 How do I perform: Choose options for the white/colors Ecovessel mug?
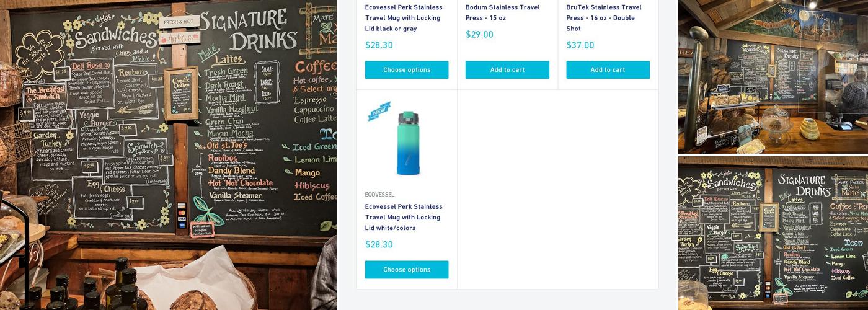point(407,270)
